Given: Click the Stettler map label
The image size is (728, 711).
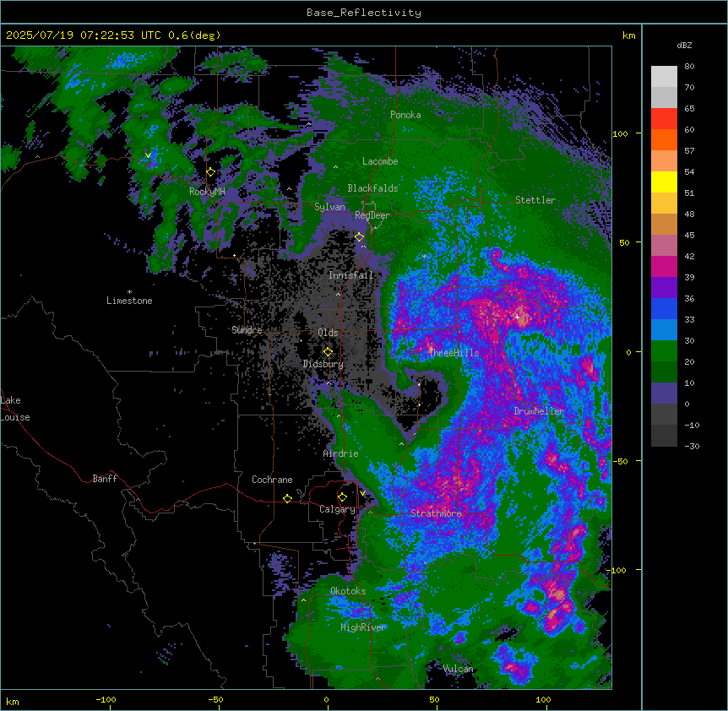Looking at the screenshot, I should coord(535,200).
